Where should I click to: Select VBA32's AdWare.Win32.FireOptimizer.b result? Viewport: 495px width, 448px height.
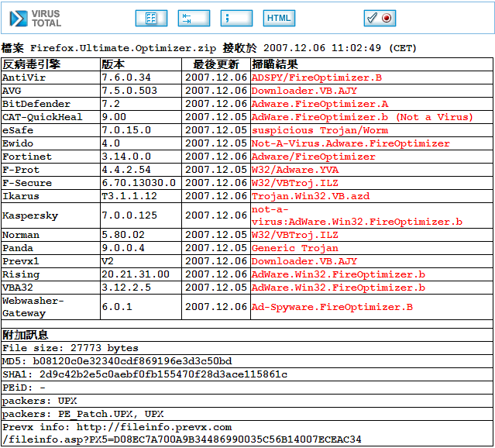(339, 288)
